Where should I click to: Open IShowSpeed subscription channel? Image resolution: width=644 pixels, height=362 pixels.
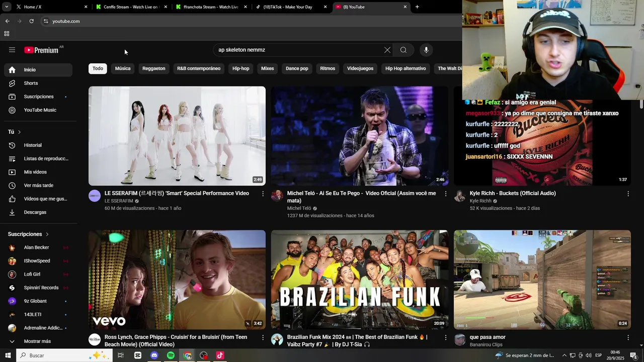click(x=38, y=261)
